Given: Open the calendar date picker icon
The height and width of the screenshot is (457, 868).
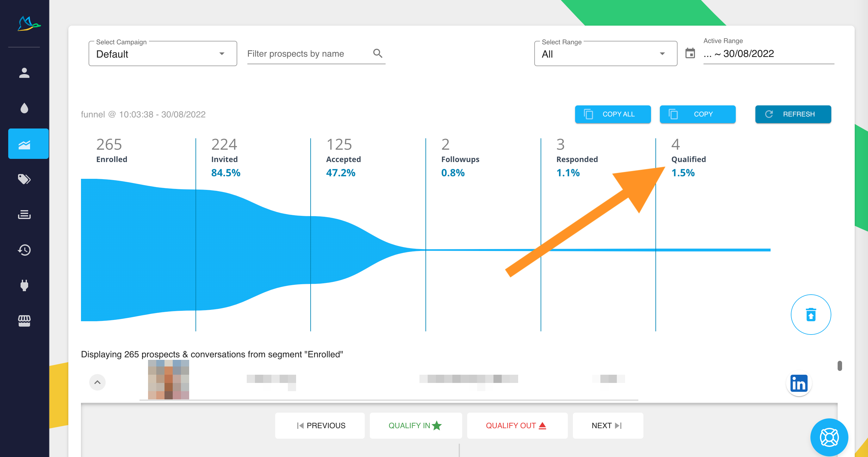Looking at the screenshot, I should [690, 53].
